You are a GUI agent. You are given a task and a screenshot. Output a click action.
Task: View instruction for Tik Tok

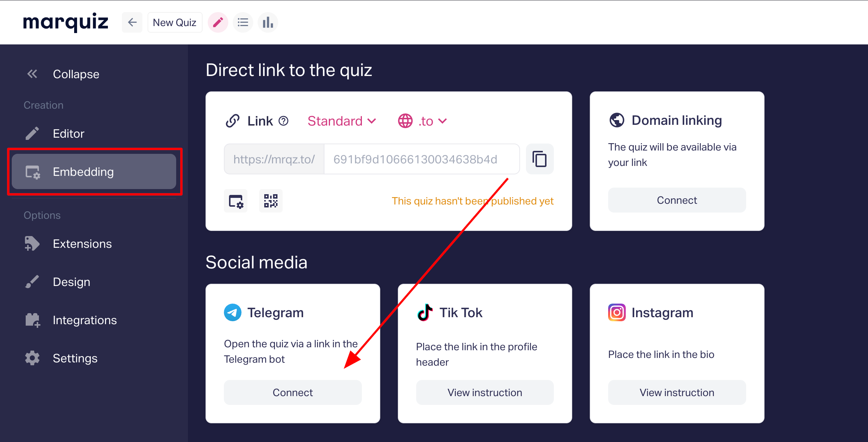click(484, 392)
